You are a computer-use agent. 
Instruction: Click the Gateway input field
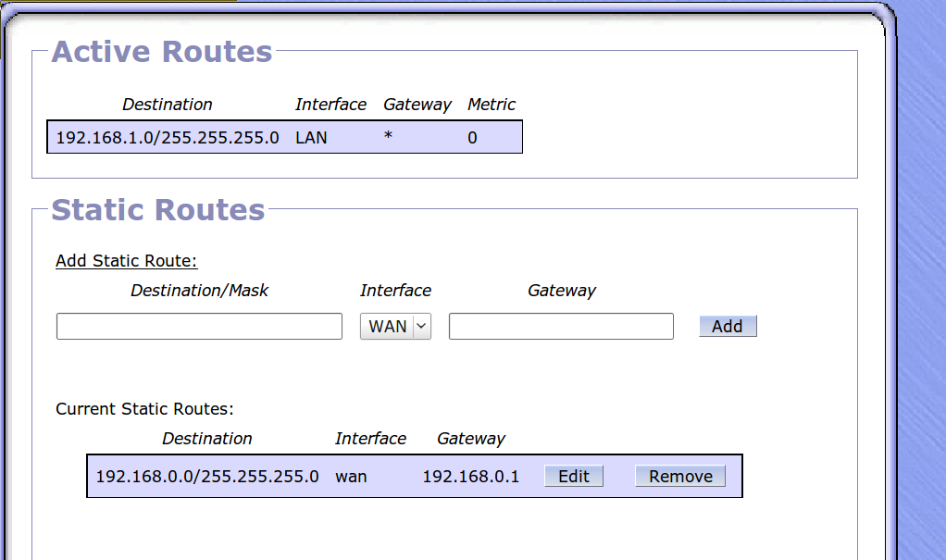point(561,327)
